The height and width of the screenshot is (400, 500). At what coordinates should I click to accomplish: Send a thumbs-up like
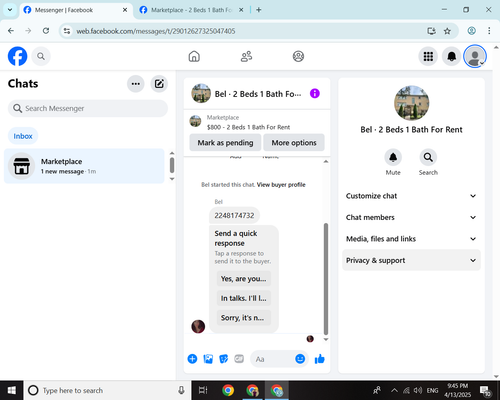[x=319, y=359]
